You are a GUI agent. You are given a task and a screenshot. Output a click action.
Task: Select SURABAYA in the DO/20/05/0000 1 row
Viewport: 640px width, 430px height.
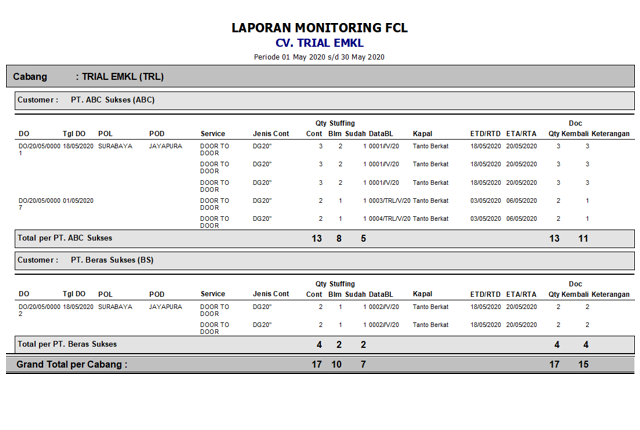pos(115,146)
